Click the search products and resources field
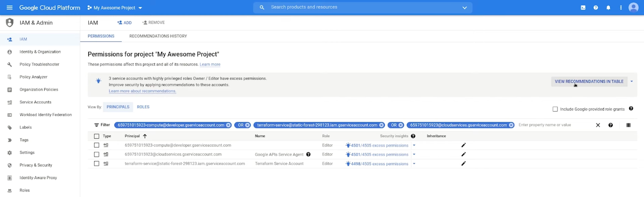The image size is (644, 197). 363,7
